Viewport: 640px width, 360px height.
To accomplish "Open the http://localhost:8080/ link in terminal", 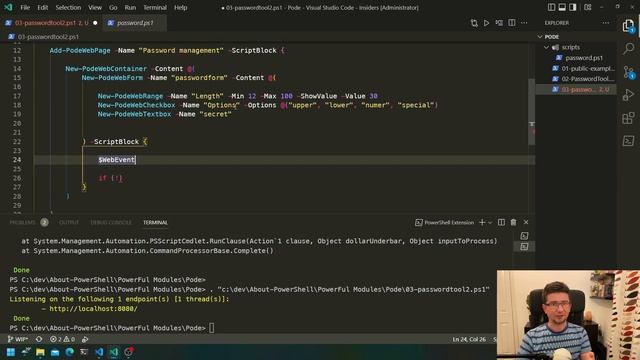I will (93, 309).
